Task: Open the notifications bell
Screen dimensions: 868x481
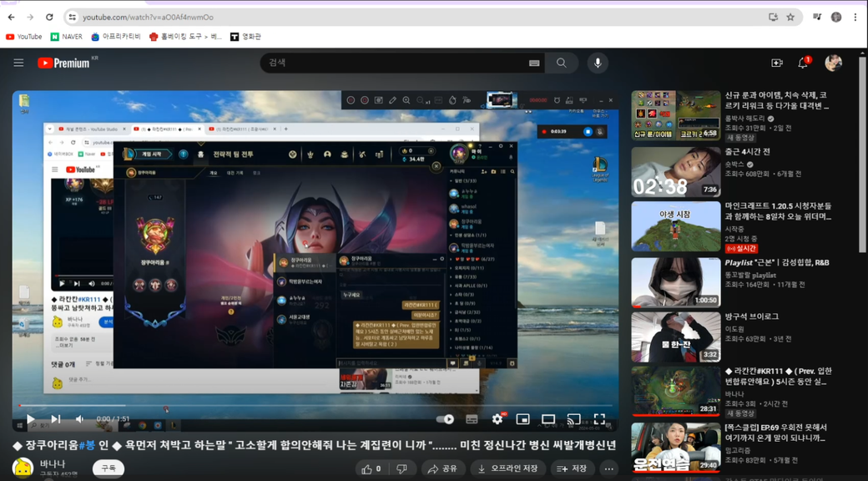Action: click(x=803, y=63)
